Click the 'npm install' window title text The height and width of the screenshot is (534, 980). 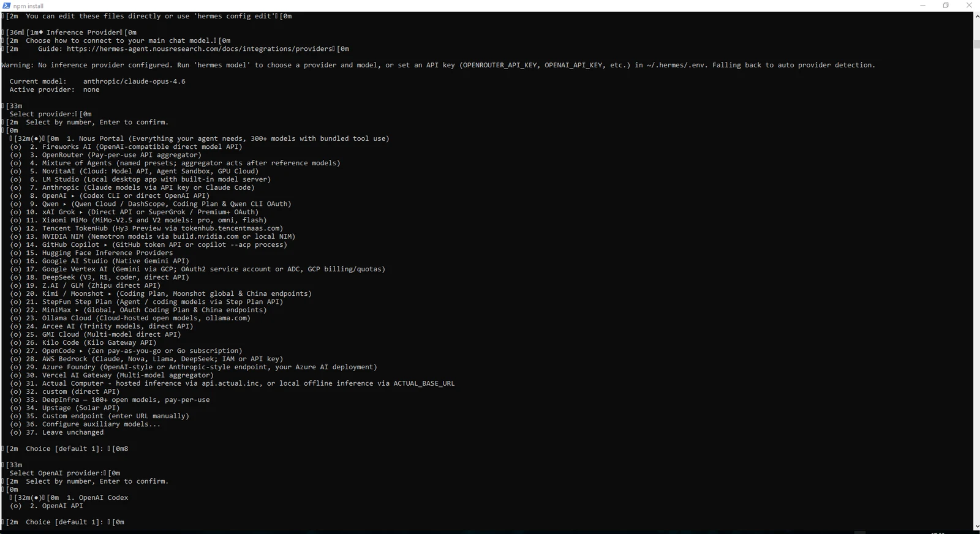tap(28, 6)
